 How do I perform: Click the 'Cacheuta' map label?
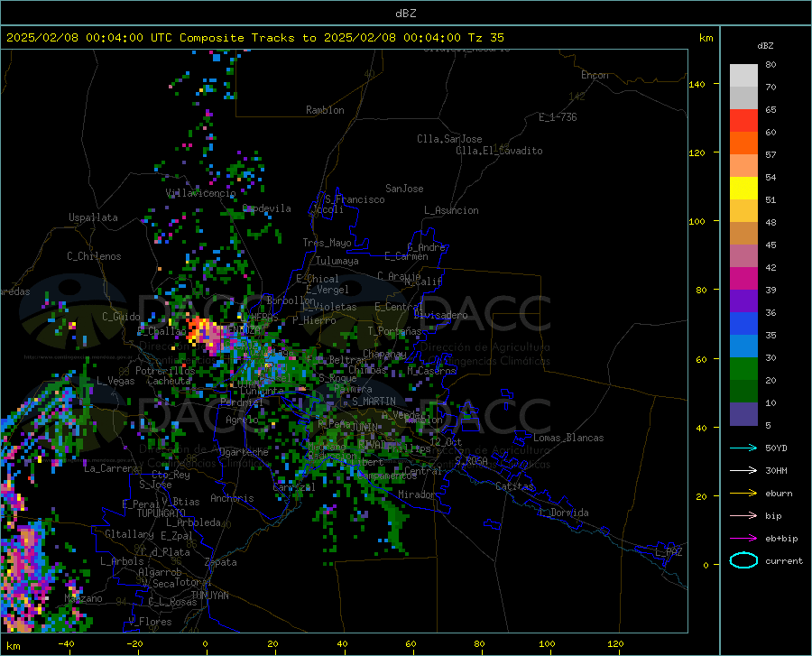169,381
